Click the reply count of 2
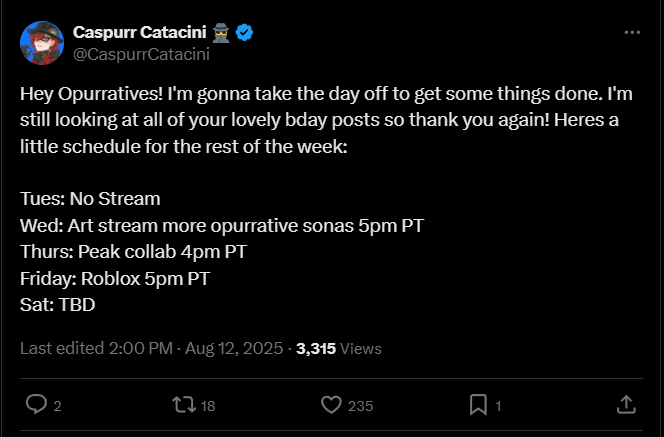Viewport: 664px width, 437px height. [57, 405]
